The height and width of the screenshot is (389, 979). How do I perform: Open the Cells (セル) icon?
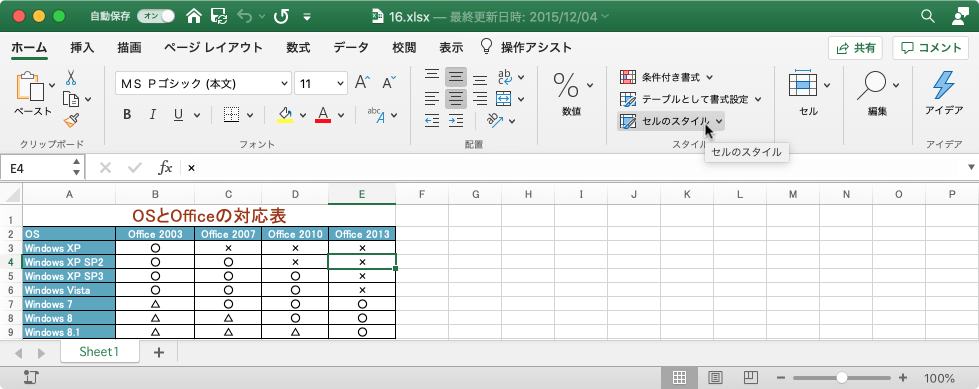click(803, 84)
